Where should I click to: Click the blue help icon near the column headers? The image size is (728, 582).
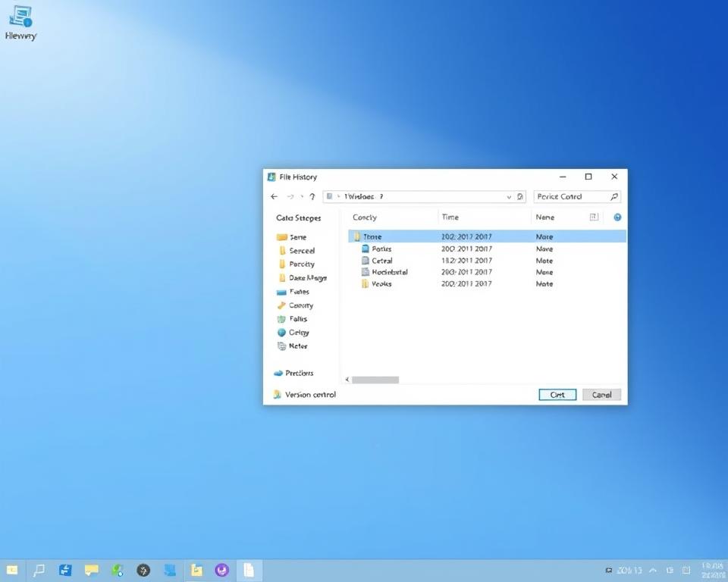[617, 217]
